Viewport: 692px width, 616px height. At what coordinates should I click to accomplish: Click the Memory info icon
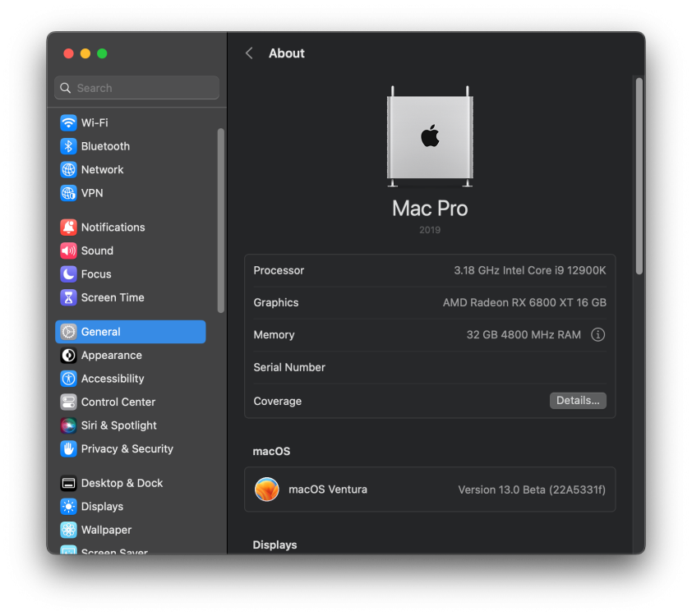pyautogui.click(x=597, y=334)
